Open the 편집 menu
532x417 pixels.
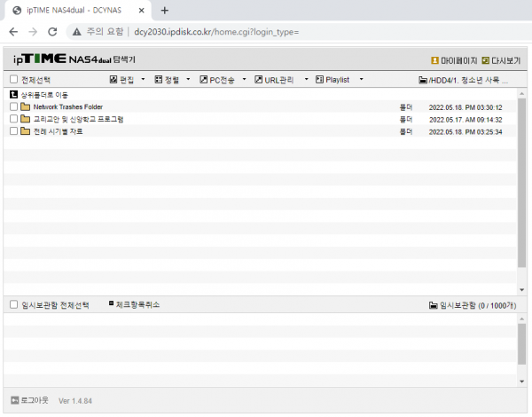click(x=127, y=80)
